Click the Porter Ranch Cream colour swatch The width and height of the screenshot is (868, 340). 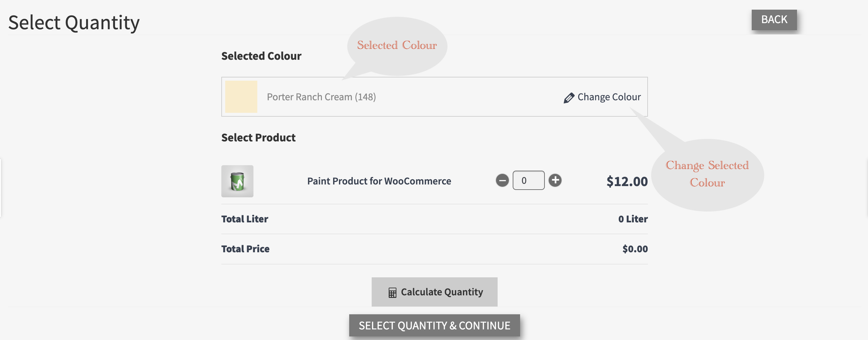click(241, 97)
